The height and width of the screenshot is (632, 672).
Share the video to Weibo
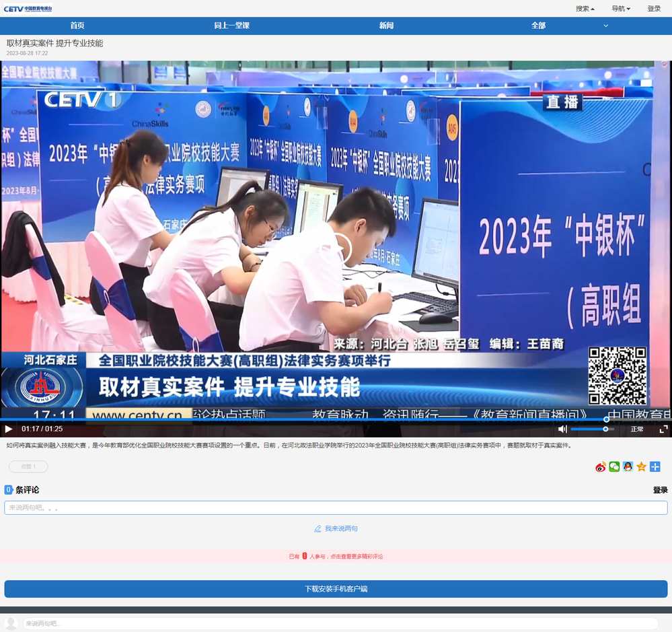pos(601,467)
